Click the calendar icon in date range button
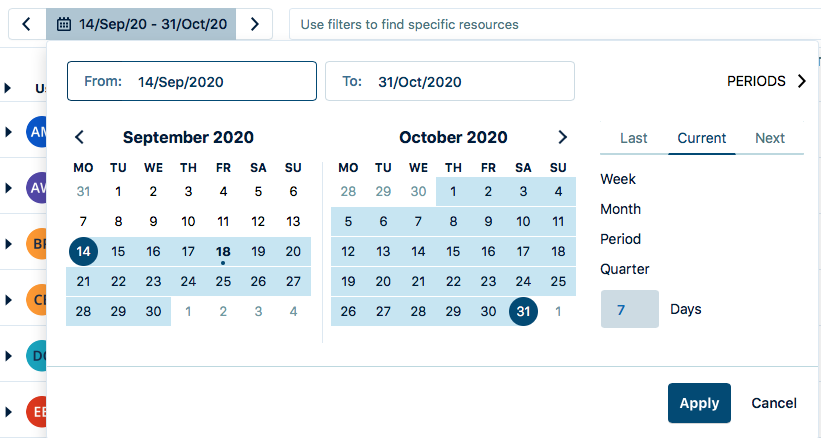The image size is (821, 438). (x=64, y=23)
